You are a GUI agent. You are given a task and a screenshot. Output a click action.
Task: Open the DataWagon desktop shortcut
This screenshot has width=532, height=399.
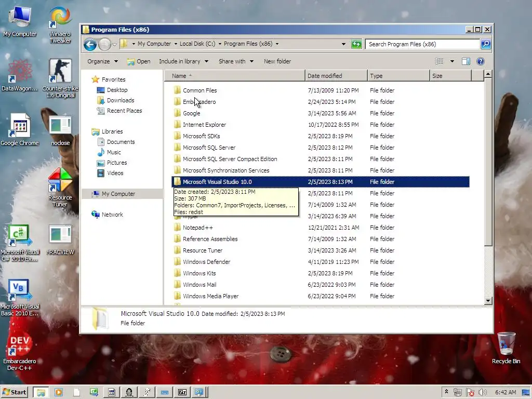[20, 75]
